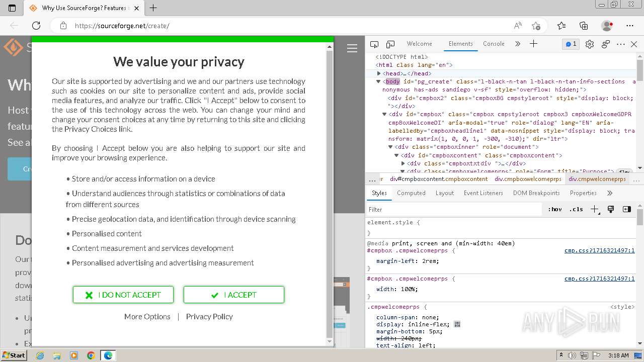
Task: Open flexbox editor icon beside inline-flex
Action: (x=457, y=324)
